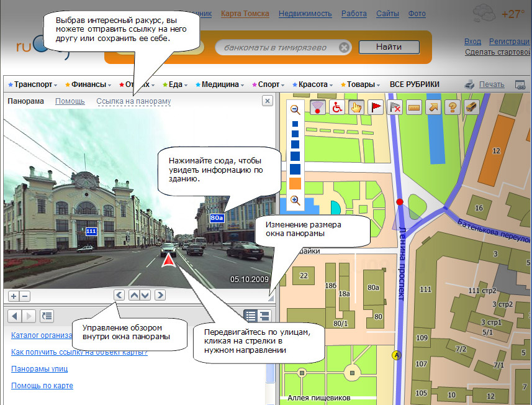The image size is (532, 405).
Task: Open the question mark help tool
Action: pos(453,107)
